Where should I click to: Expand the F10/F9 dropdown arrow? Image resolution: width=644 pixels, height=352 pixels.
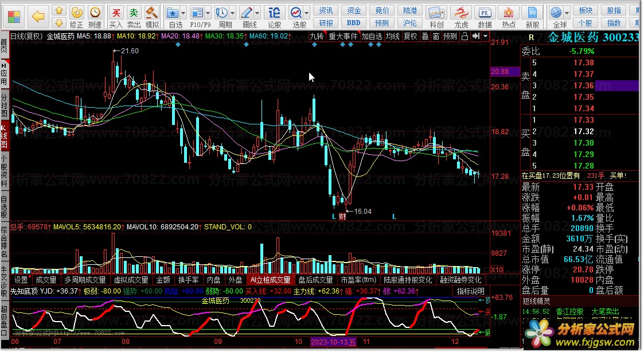[x=208, y=13]
